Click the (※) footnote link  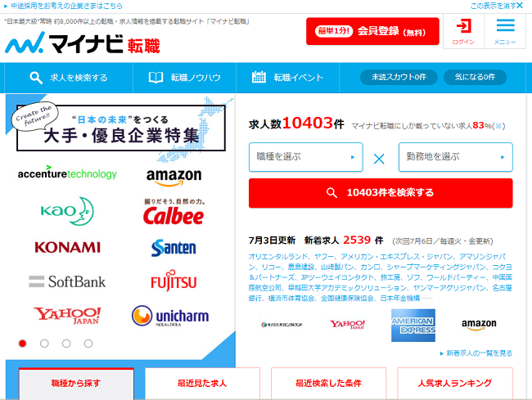coord(498,126)
